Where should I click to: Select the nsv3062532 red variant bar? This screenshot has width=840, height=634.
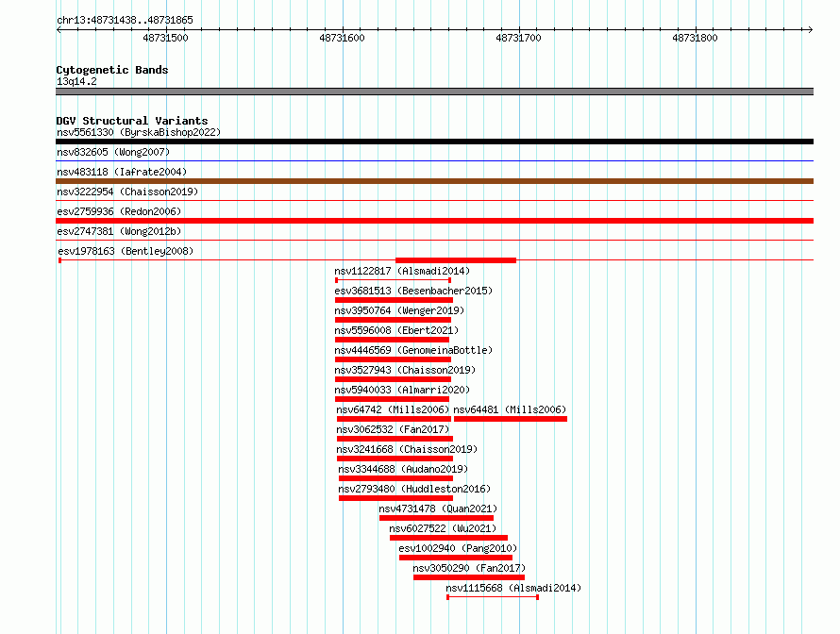(395, 439)
